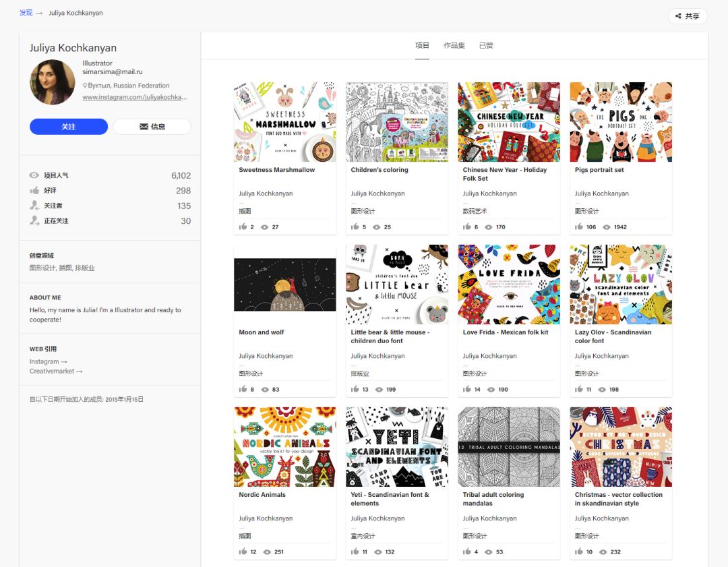
Task: Click thumbs-up icon on Sweetness Marshmallow
Action: pos(243,227)
